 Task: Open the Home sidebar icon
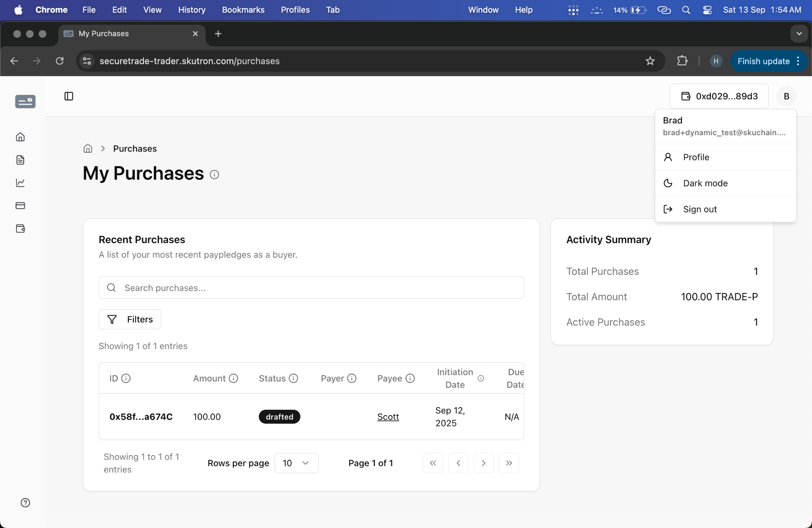pyautogui.click(x=20, y=137)
